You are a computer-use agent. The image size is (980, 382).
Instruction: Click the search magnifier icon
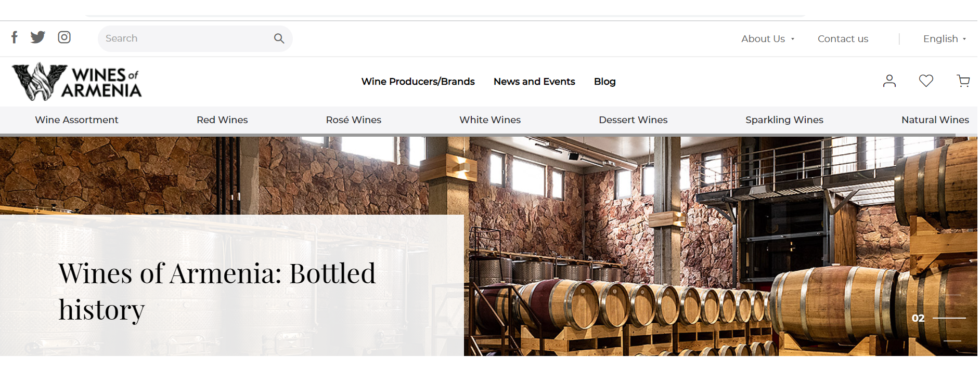point(279,38)
